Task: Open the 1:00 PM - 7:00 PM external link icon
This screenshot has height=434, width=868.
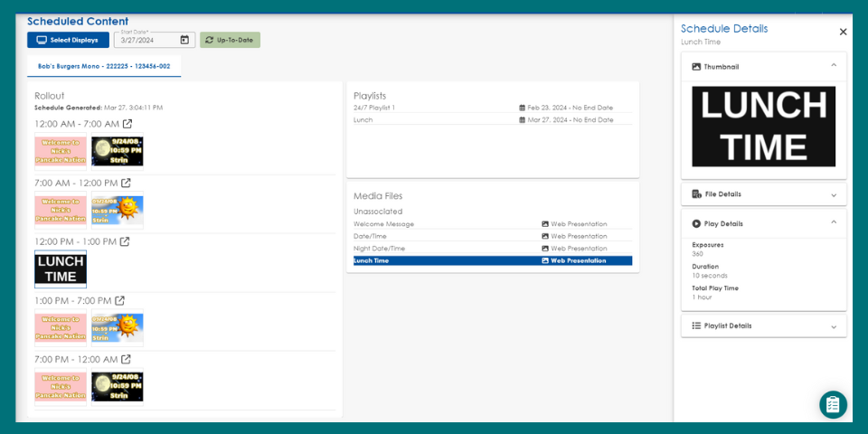Action: click(x=119, y=300)
